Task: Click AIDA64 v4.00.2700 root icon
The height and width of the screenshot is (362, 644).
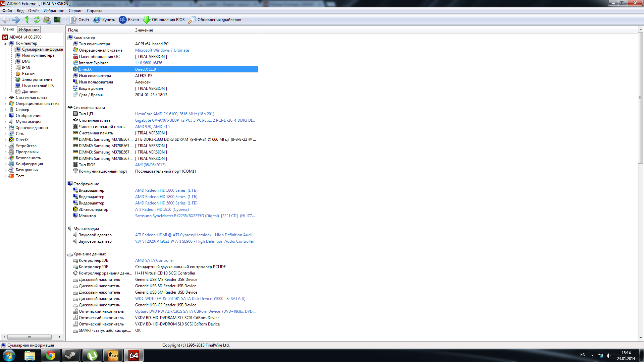Action: click(5, 37)
